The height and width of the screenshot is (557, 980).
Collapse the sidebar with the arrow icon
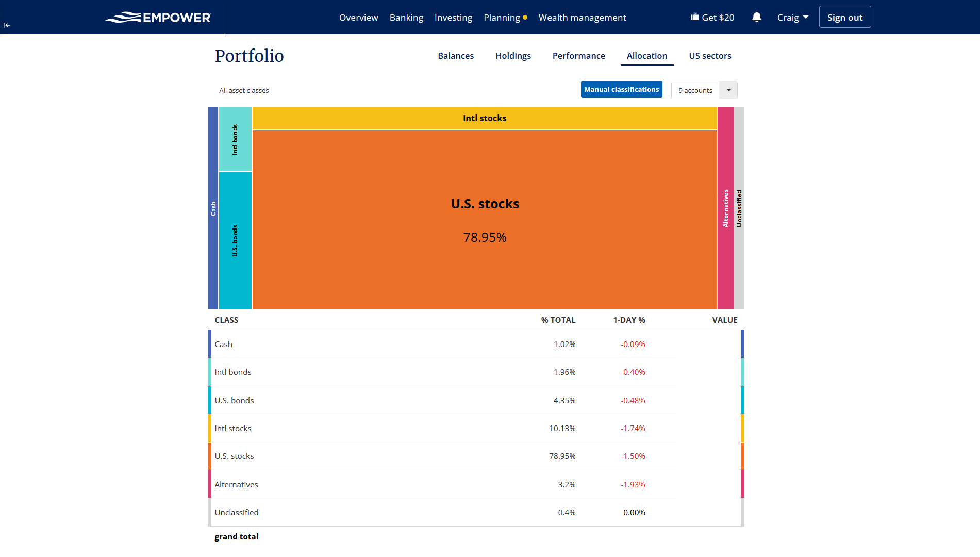tap(7, 25)
